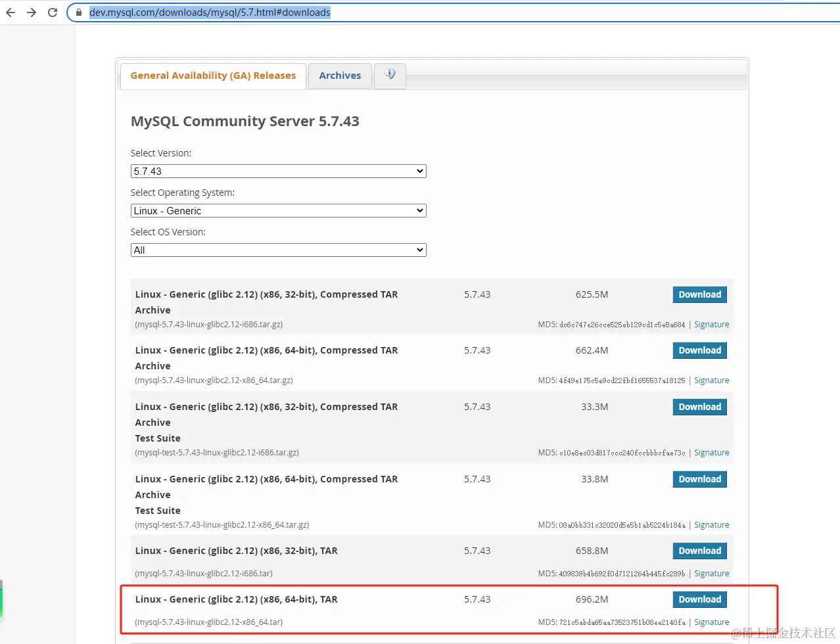The image size is (840, 644).
Task: Click the 658.8M size value
Action: 592,551
